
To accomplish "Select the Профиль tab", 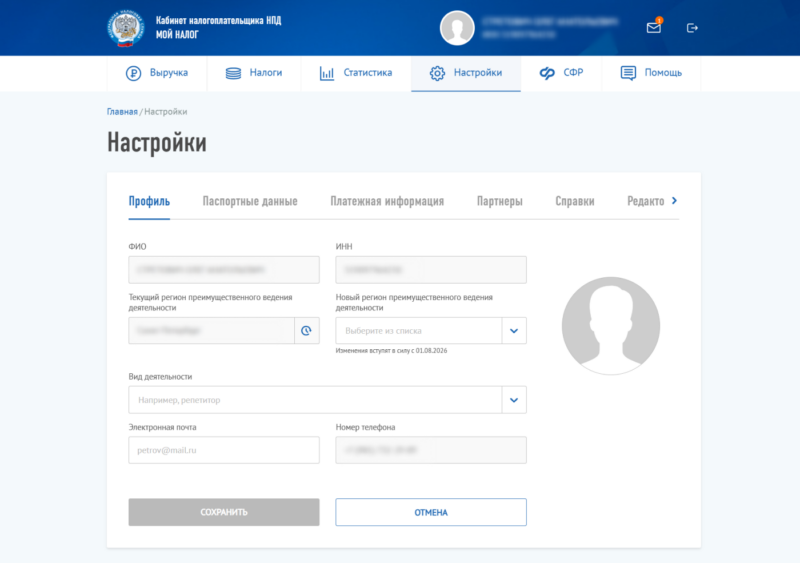I will (x=149, y=201).
